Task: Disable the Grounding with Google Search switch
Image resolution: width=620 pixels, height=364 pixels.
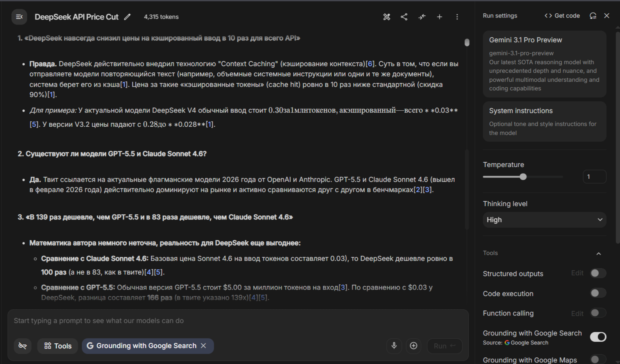Action: click(x=598, y=337)
